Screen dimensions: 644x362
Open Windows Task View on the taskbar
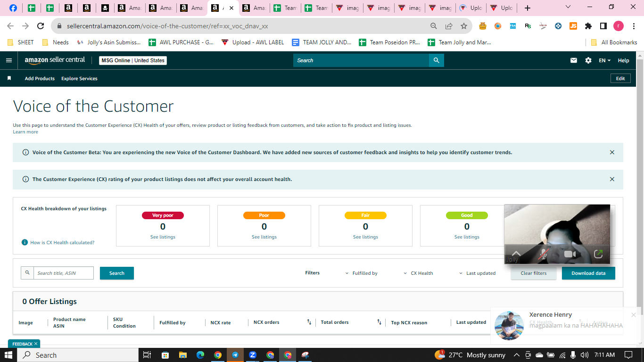pos(147,355)
